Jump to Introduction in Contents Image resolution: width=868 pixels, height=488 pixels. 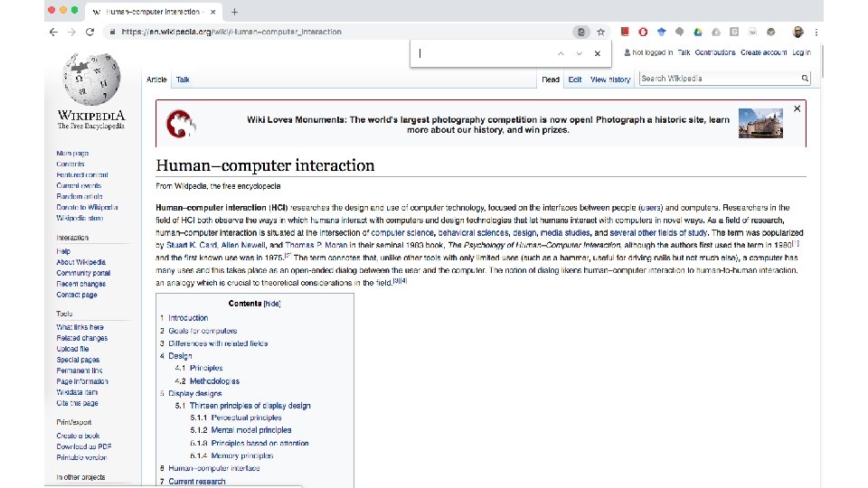(188, 318)
